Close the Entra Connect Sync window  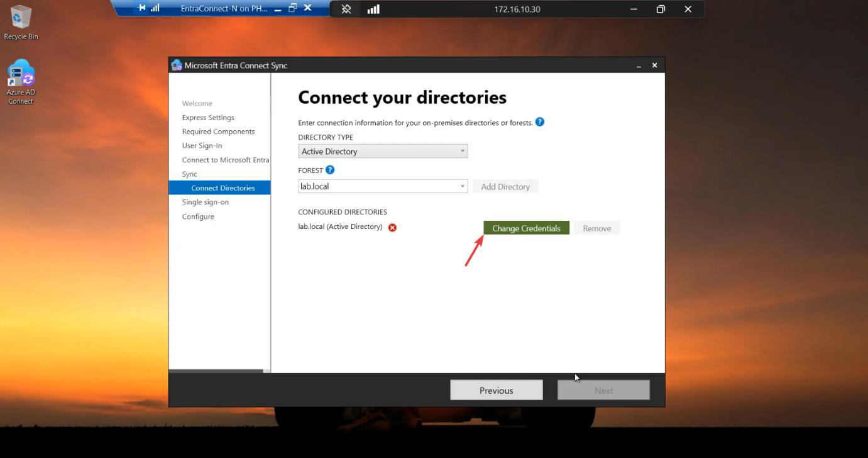coord(654,65)
